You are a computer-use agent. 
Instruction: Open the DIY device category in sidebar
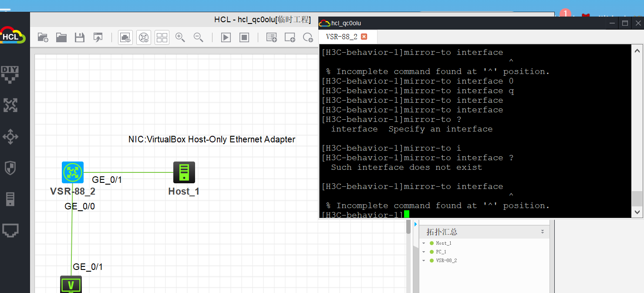pyautogui.click(x=10, y=74)
